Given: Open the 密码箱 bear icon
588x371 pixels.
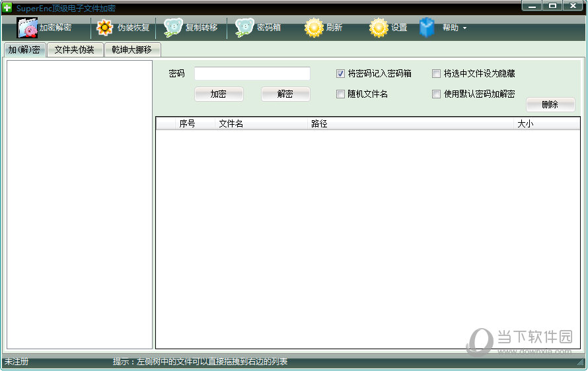Looking at the screenshot, I should [244, 28].
